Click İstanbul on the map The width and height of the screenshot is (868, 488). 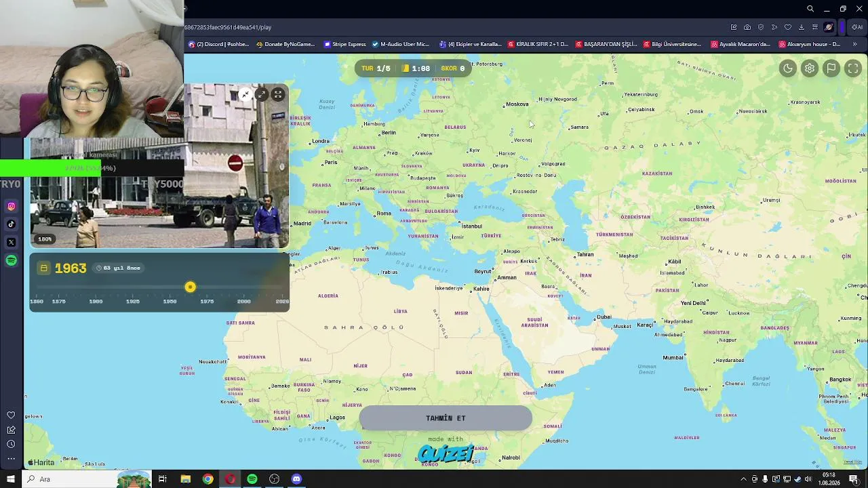click(x=471, y=226)
